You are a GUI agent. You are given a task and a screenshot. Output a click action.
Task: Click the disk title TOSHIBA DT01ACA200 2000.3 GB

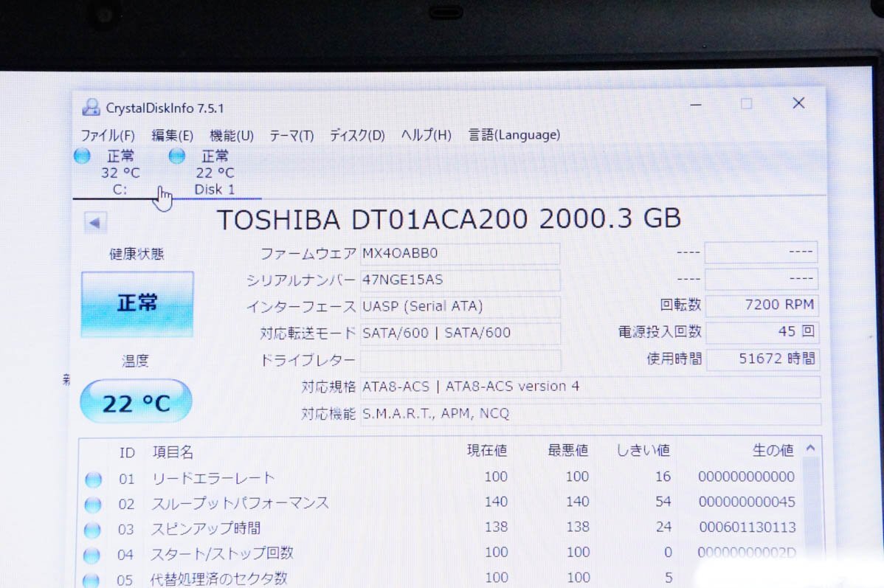pos(449,219)
